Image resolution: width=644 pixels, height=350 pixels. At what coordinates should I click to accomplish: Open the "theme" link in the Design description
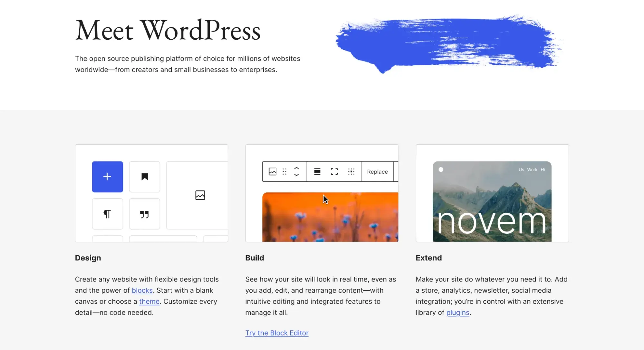(149, 301)
